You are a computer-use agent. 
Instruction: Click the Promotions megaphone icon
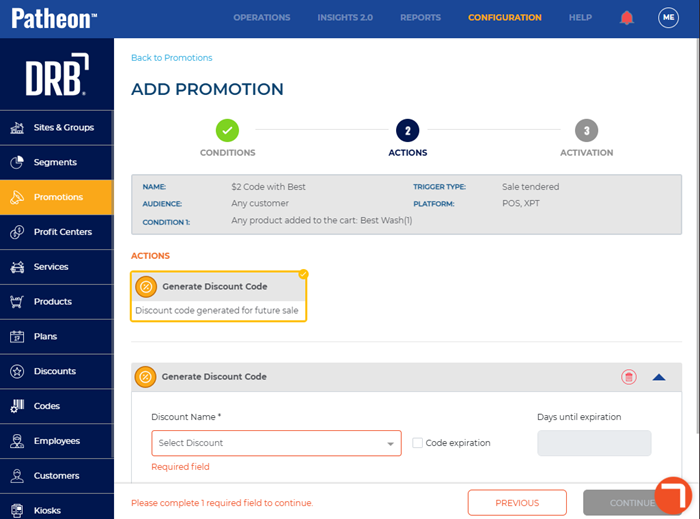pyautogui.click(x=17, y=197)
